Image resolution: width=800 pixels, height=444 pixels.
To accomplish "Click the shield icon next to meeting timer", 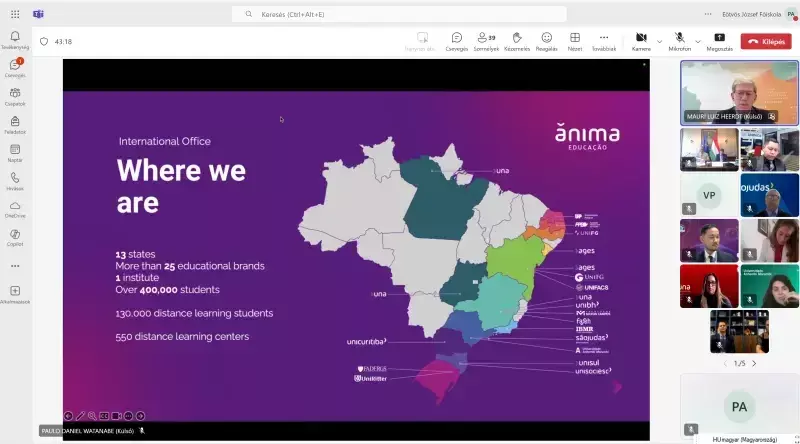I will [44, 42].
